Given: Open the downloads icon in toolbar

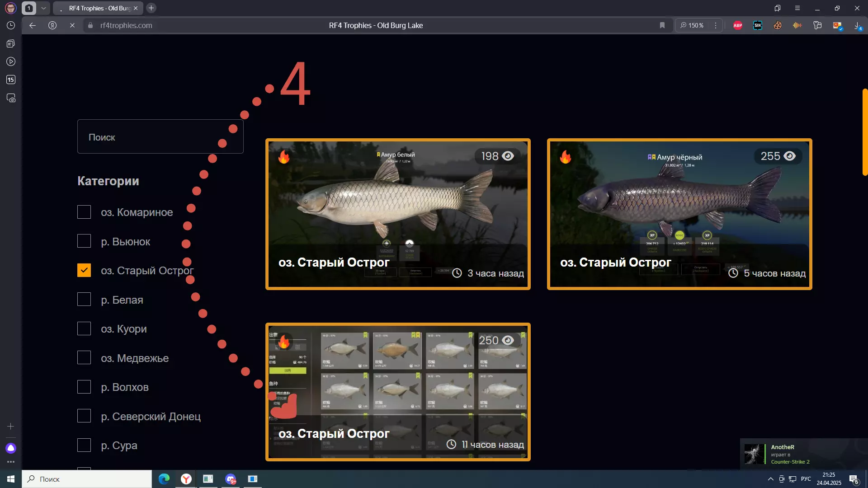Looking at the screenshot, I should click(x=858, y=26).
